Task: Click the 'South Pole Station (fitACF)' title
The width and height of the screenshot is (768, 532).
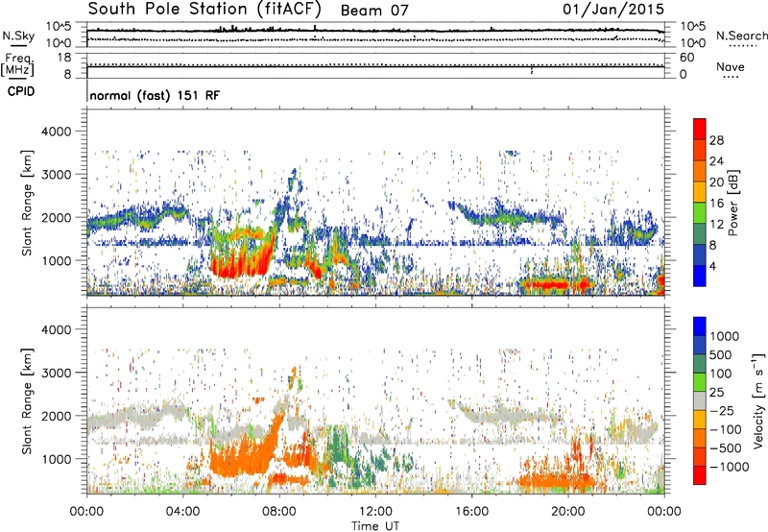Action: 204,10
